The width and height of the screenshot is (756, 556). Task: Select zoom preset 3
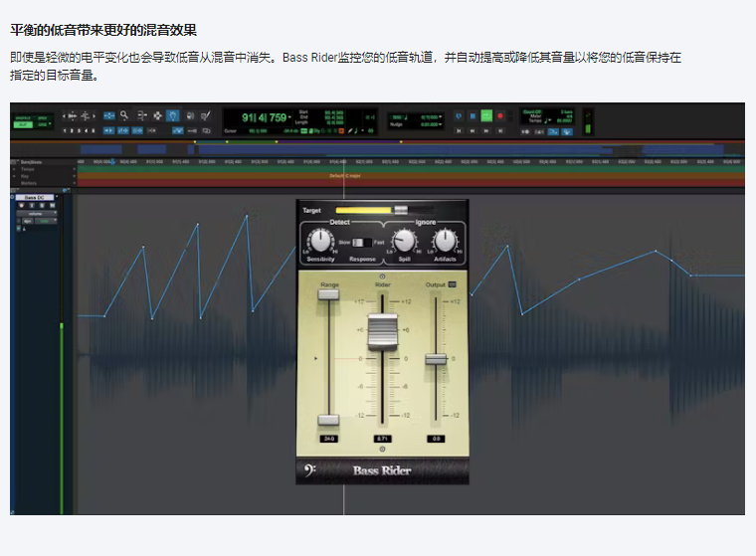point(79,130)
